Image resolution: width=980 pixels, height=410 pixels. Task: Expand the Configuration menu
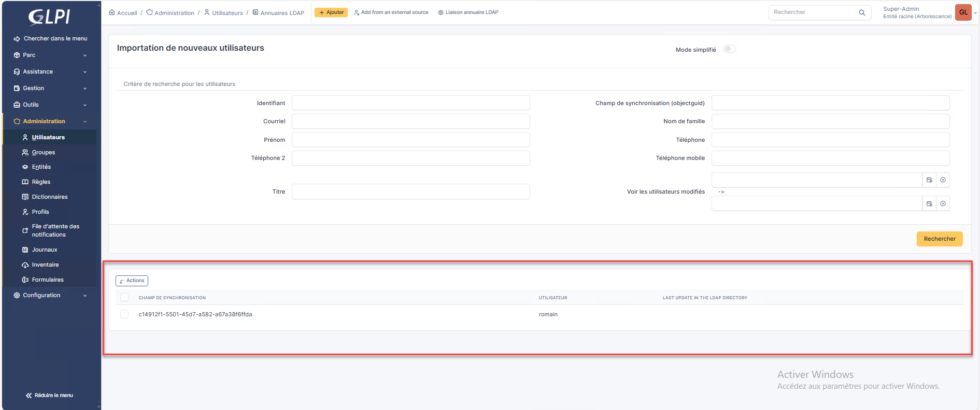click(50, 295)
